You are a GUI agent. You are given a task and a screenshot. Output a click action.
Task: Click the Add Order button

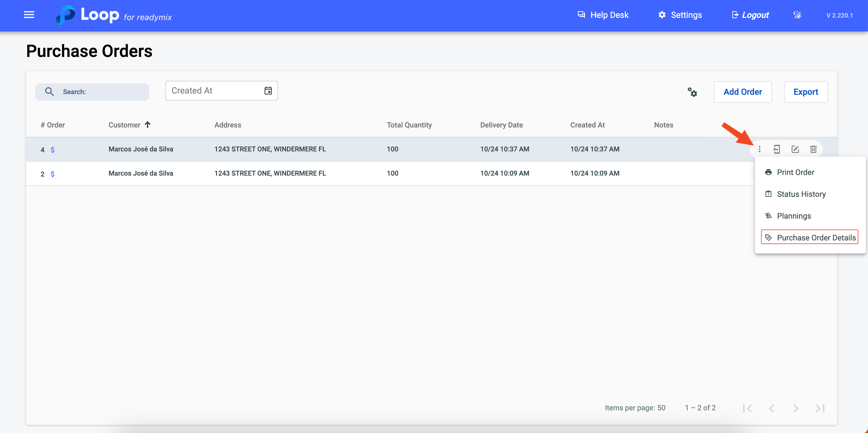742,92
